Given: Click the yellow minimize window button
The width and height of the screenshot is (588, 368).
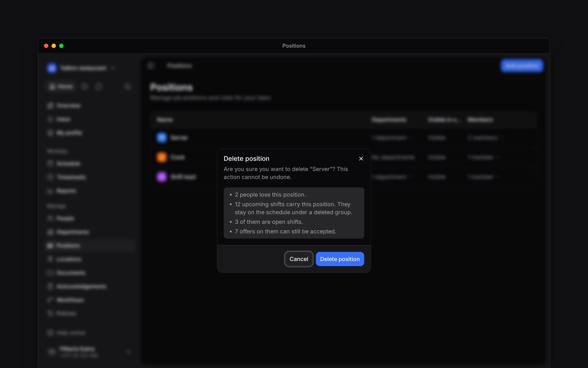Looking at the screenshot, I should click(54, 46).
